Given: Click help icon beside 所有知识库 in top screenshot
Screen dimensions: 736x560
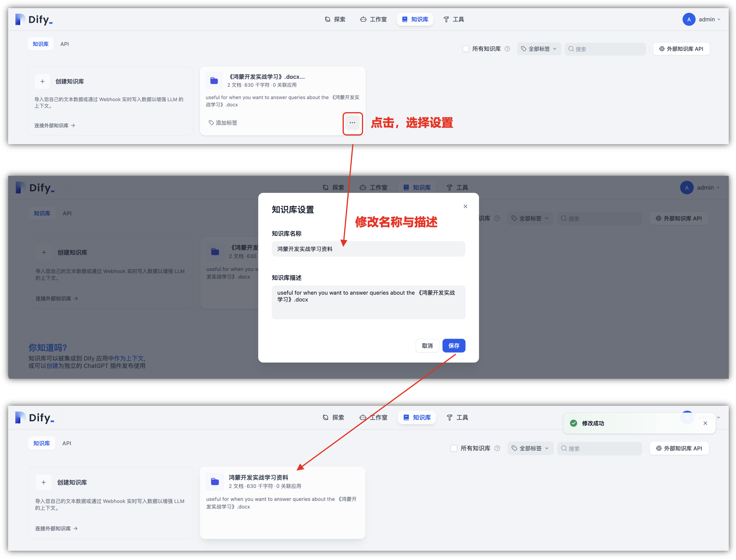Looking at the screenshot, I should click(507, 49).
